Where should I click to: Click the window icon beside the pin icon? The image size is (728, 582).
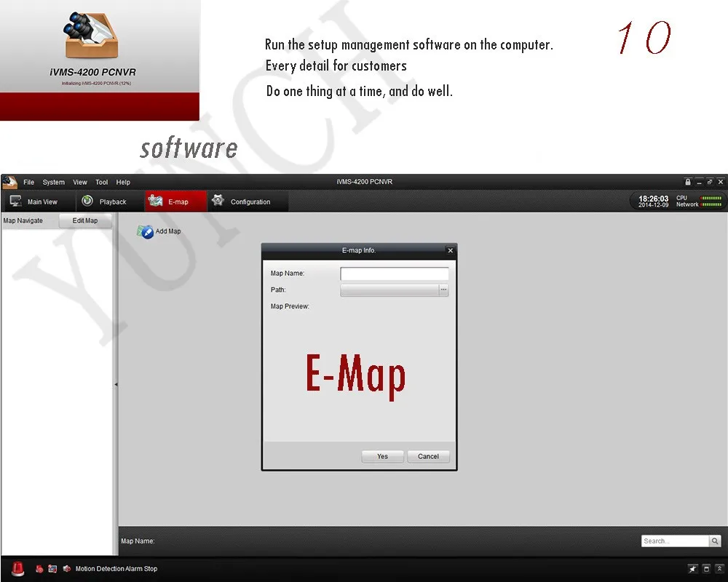706,568
